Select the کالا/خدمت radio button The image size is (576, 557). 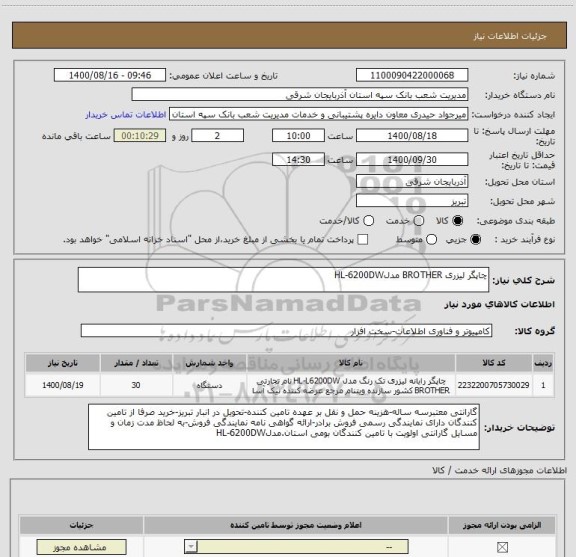pos(368,220)
